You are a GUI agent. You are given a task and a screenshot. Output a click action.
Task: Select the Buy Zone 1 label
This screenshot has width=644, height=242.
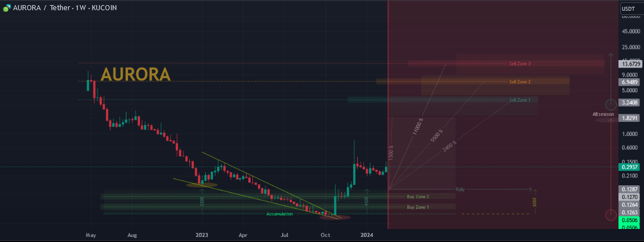418,207
